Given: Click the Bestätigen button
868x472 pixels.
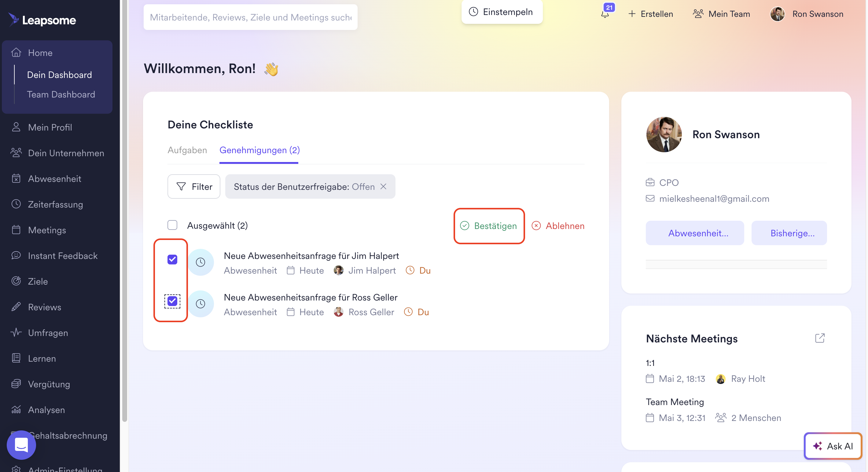Looking at the screenshot, I should [489, 226].
